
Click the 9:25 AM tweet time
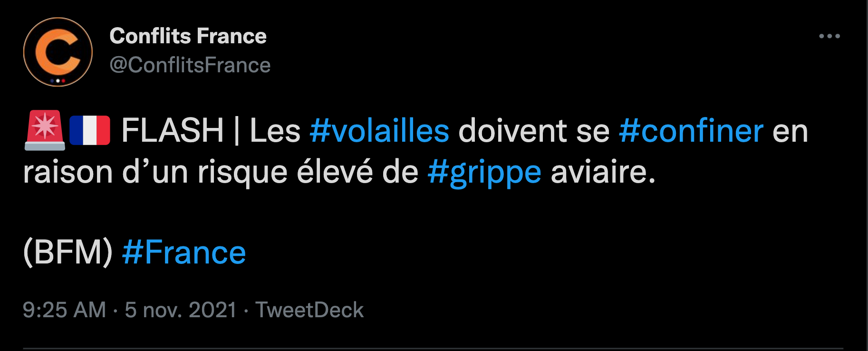pos(64,310)
